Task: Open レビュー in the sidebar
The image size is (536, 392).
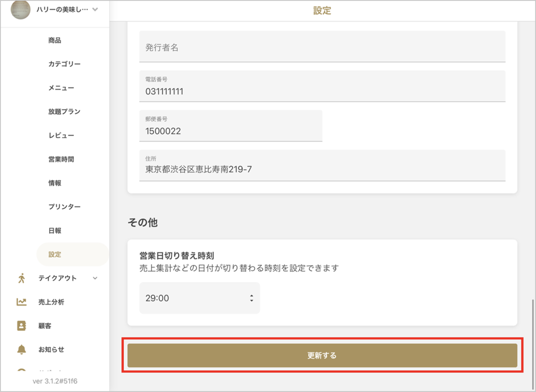Action: 61,135
